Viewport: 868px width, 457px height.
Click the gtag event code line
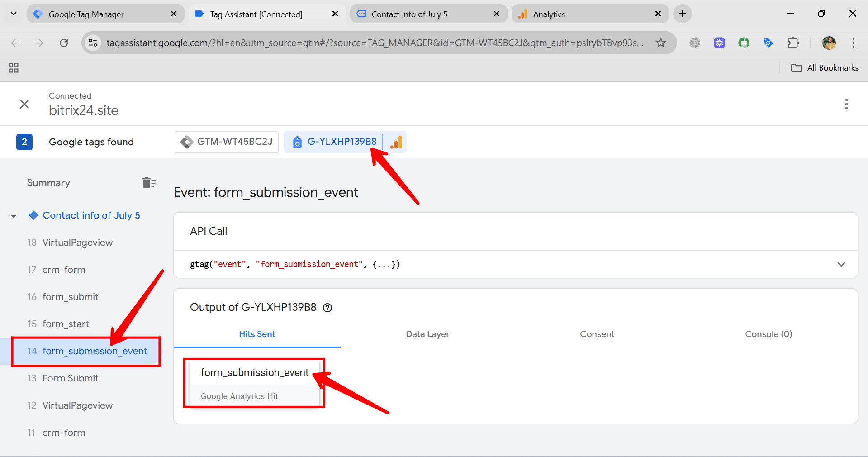(x=516, y=264)
